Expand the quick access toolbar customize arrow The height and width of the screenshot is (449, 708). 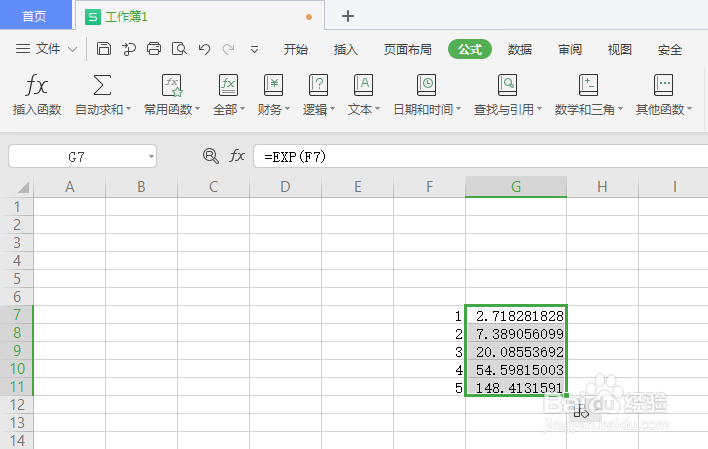(x=254, y=49)
